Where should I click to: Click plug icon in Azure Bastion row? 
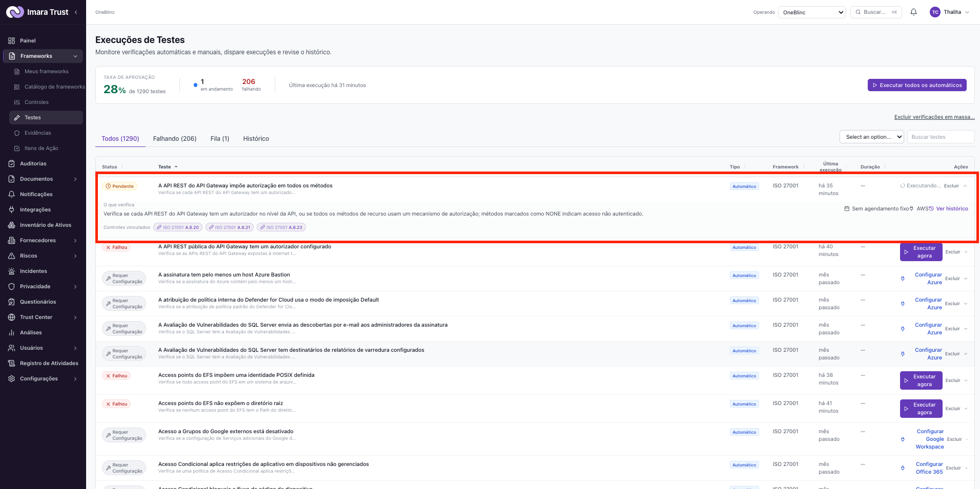903,279
